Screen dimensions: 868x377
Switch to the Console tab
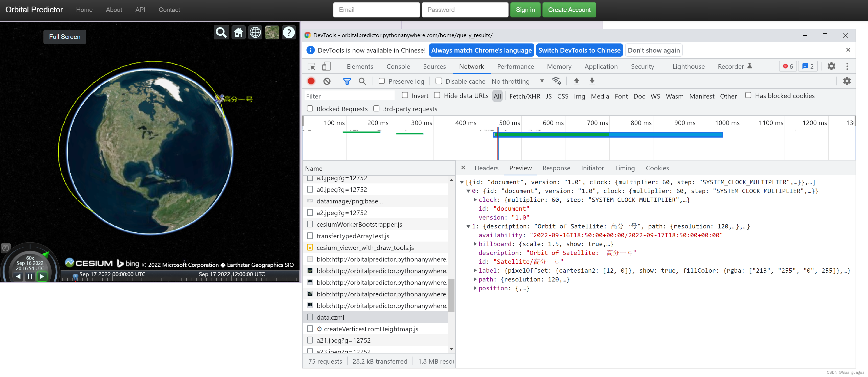398,66
